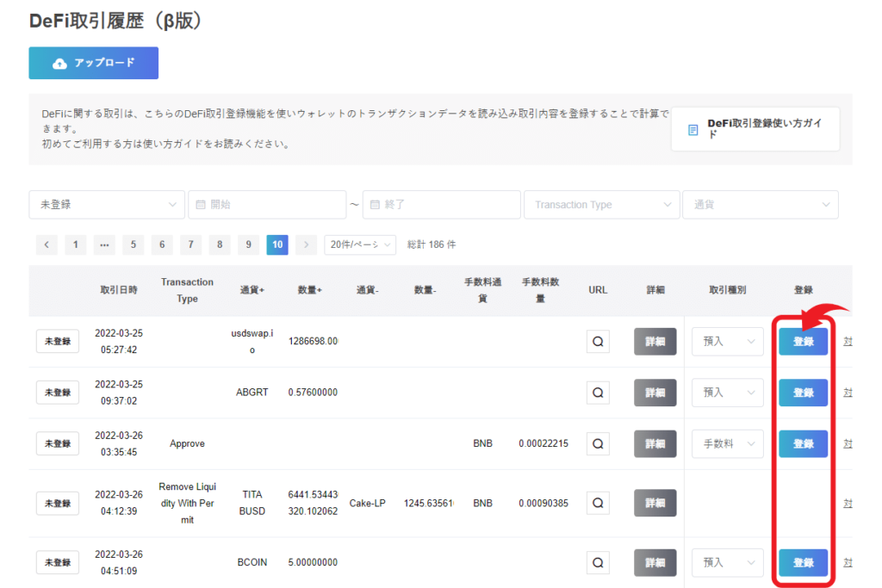Open the 手数料 type dropdown in Approve row
The width and height of the screenshot is (882, 588).
(x=727, y=443)
